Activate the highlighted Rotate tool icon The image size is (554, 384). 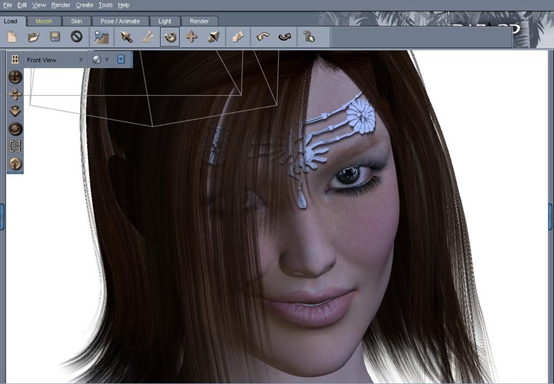pos(170,37)
